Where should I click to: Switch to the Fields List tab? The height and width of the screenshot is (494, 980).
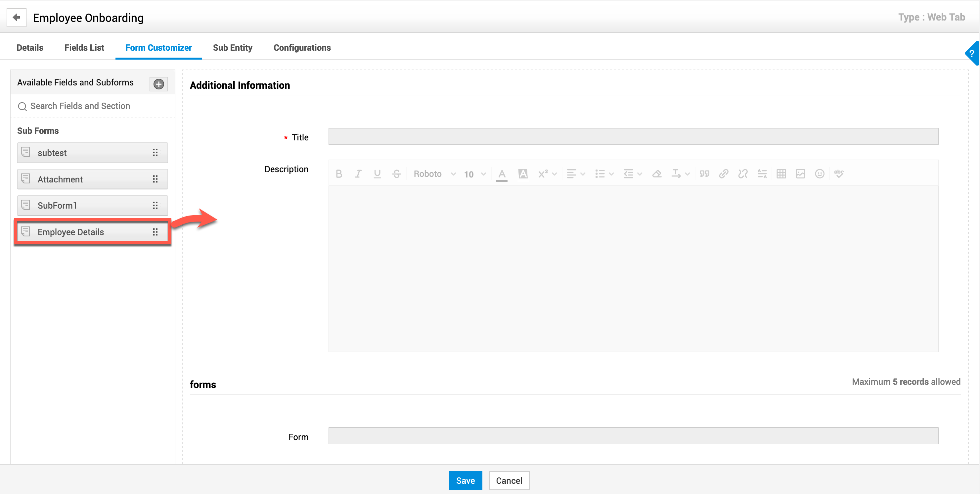[x=84, y=48]
